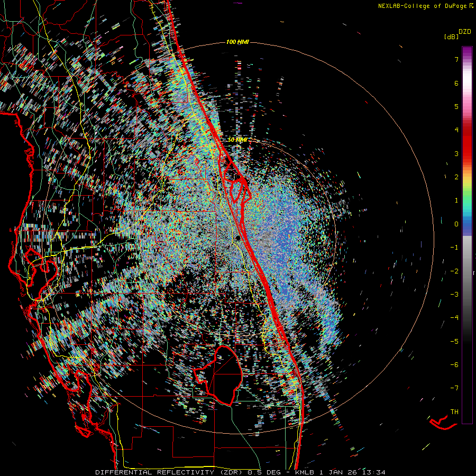Click the -4 value on the dB scale

(454, 318)
